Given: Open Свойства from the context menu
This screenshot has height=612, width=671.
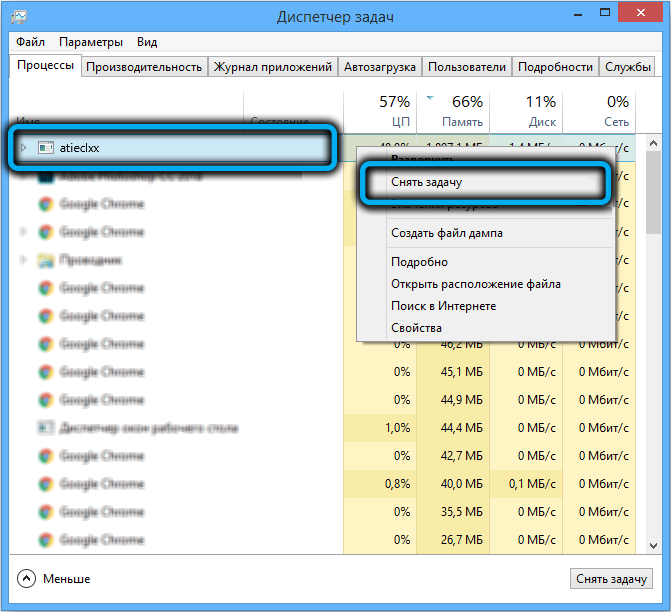Looking at the screenshot, I should point(416,328).
